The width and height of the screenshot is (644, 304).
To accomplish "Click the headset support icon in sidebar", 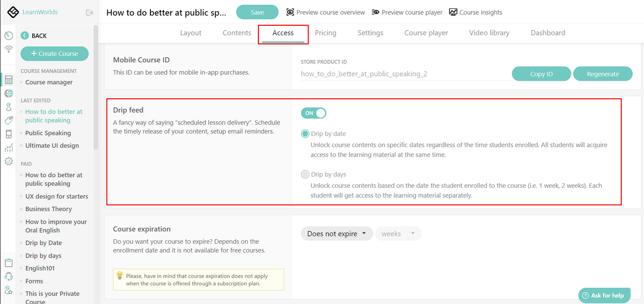I will click(x=8, y=276).
